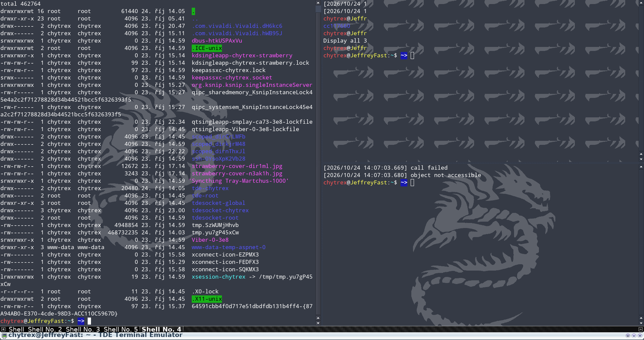Click 'strawberry-cover-dir1ml.jpg' file name
644x340 pixels.
(x=237, y=166)
